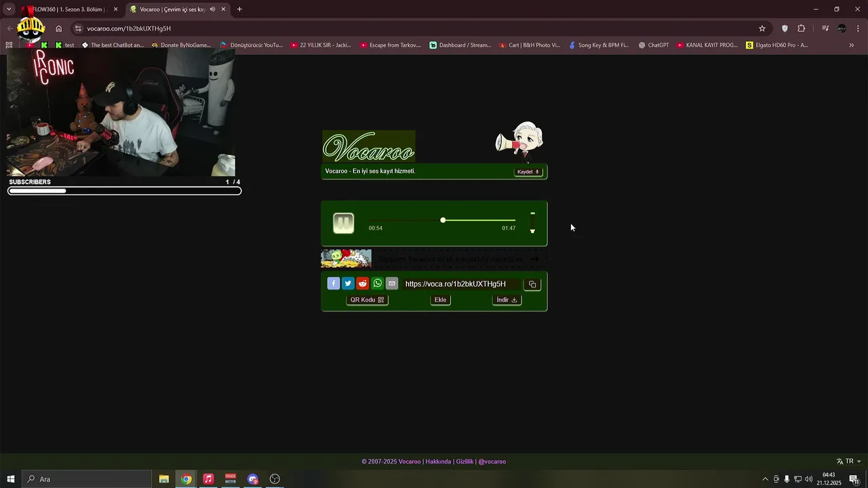This screenshot has height=488, width=868.
Task: Bookmark this page with star icon
Action: 762,28
